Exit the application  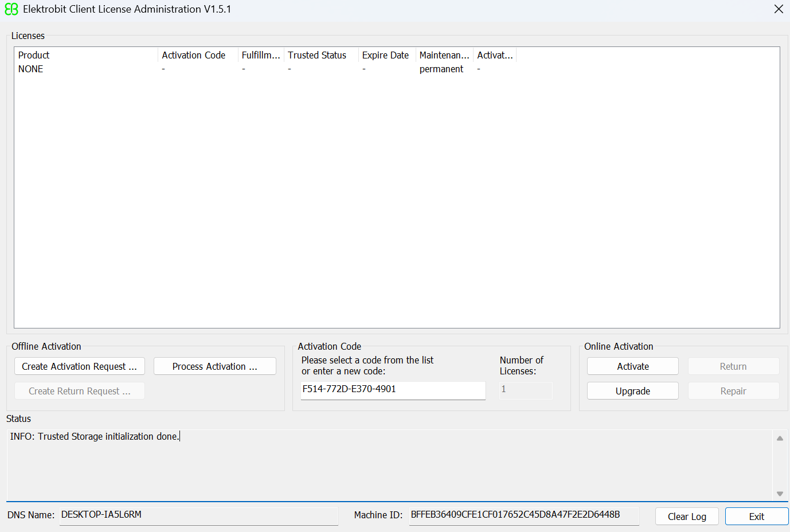(757, 517)
